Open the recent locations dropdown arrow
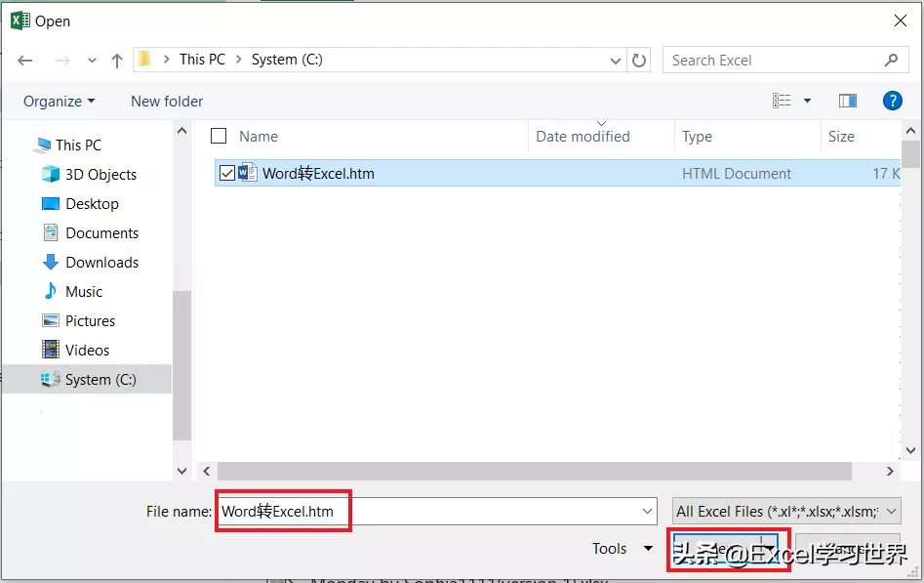The height and width of the screenshot is (583, 924). [x=92, y=61]
